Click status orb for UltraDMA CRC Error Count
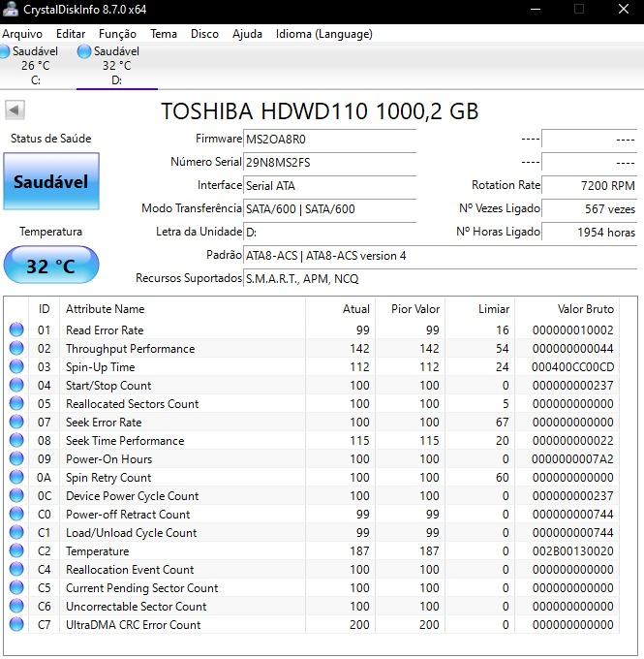 16,624
